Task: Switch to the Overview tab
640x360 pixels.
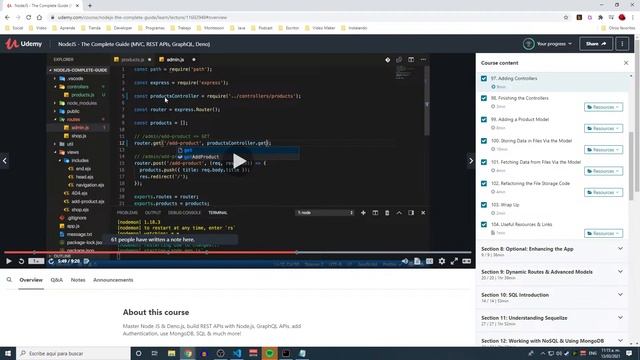Action: (31, 280)
